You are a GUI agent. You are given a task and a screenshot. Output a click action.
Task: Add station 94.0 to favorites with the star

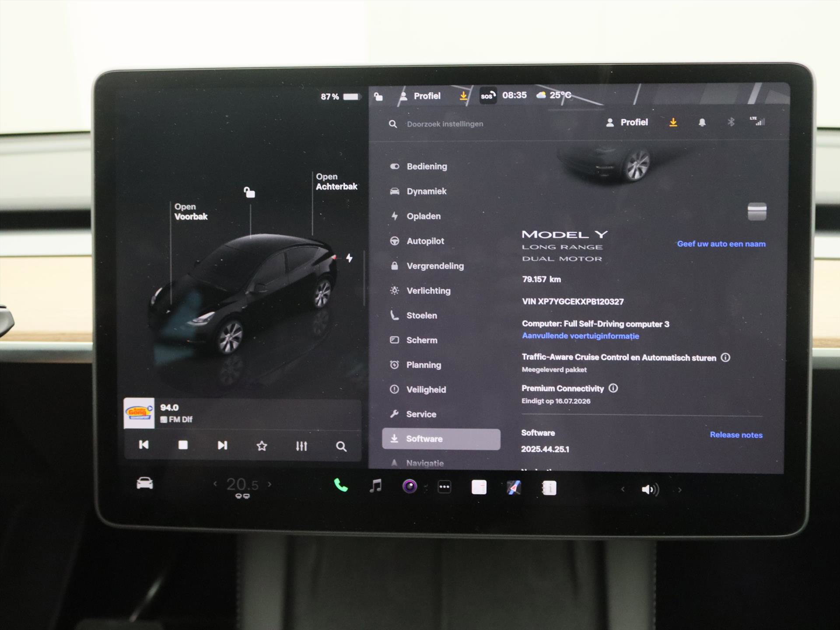[262, 445]
